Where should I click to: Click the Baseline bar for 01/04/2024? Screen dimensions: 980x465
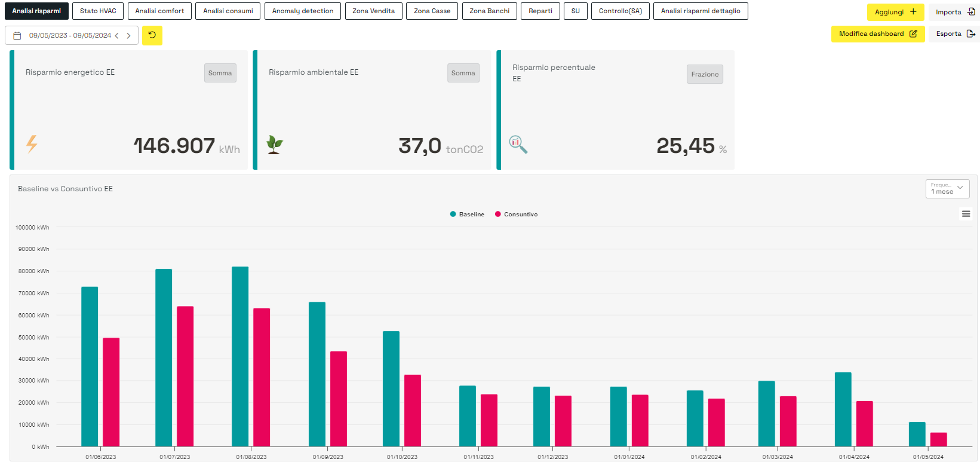click(x=843, y=409)
